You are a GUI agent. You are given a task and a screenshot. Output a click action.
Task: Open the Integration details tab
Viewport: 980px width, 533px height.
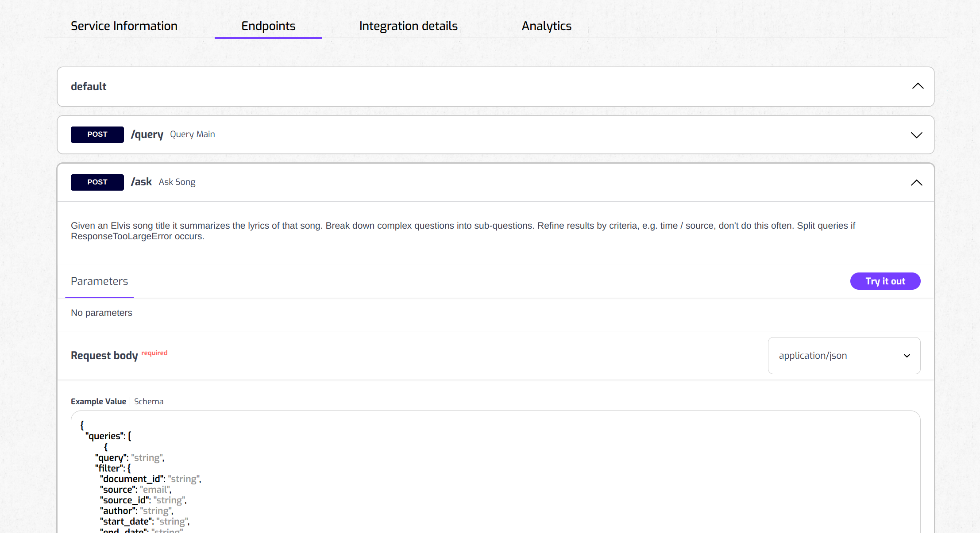click(x=408, y=26)
